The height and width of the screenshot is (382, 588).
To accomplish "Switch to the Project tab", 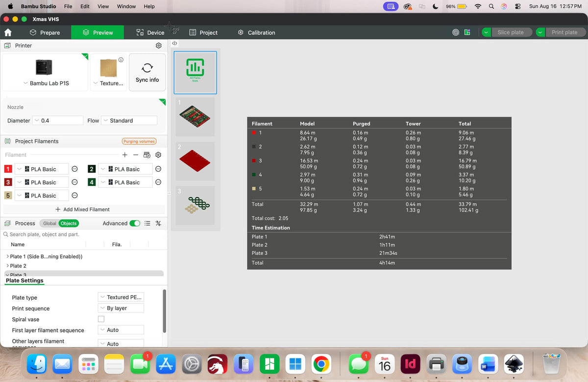I will coord(203,32).
